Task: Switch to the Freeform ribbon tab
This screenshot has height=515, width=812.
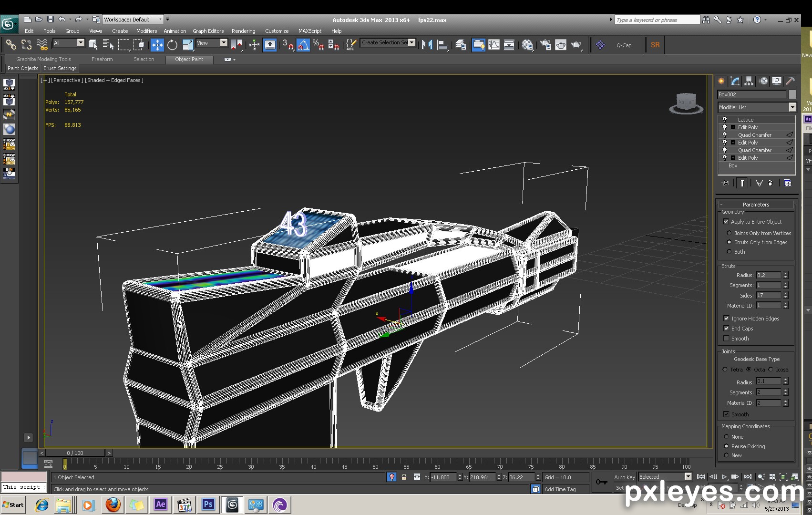Action: tap(102, 59)
